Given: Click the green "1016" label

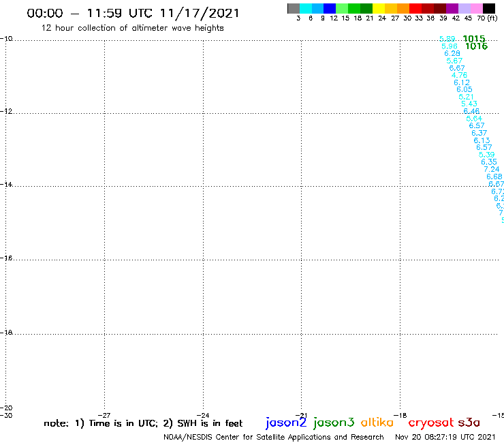Looking at the screenshot, I should pos(476,46).
